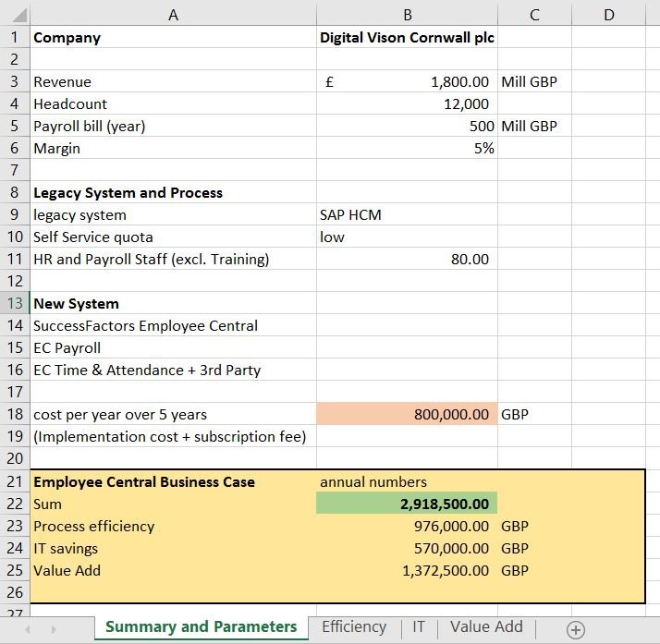Click the Select All corner triangle

(19, 15)
